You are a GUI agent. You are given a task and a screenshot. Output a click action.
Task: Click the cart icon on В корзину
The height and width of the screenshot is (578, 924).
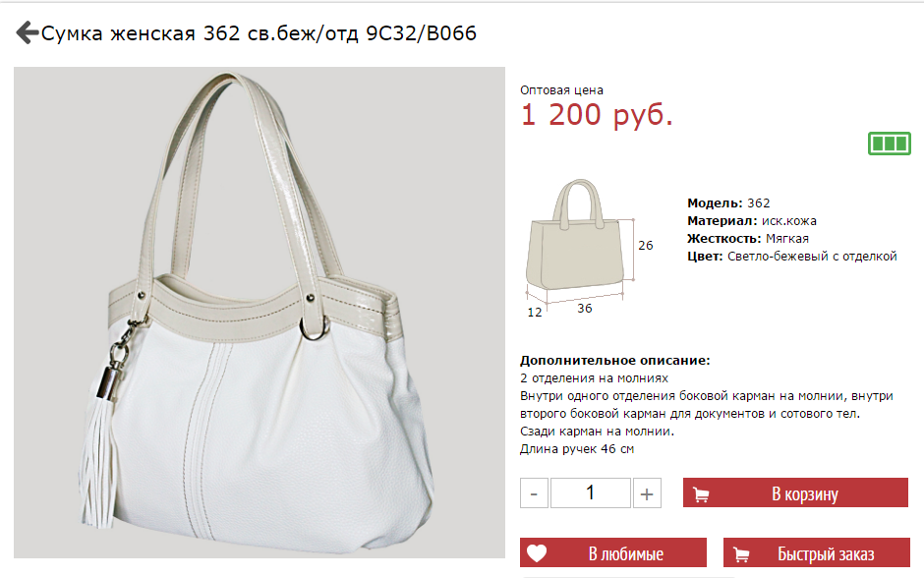(x=701, y=494)
